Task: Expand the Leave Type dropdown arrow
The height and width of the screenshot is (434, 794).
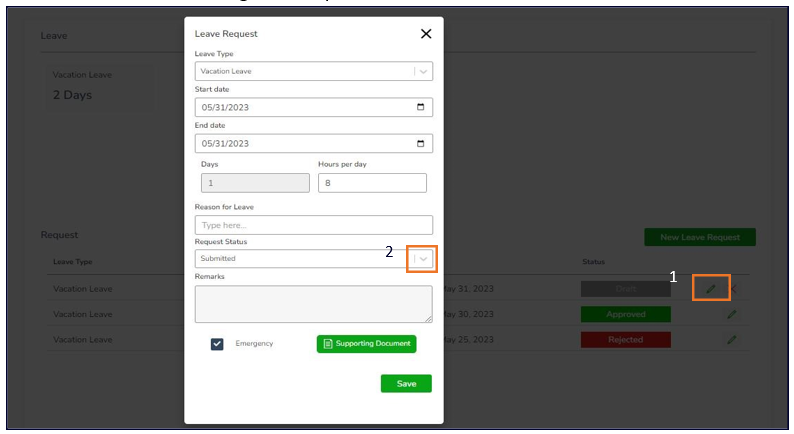Action: [424, 72]
